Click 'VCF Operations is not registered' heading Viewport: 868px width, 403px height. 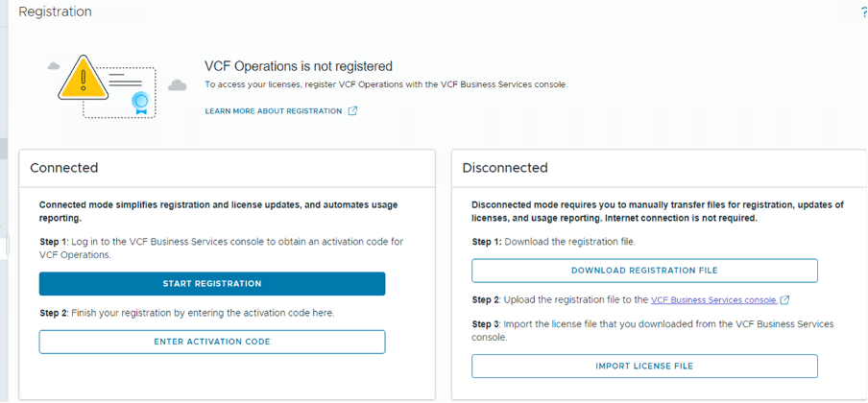(x=299, y=66)
